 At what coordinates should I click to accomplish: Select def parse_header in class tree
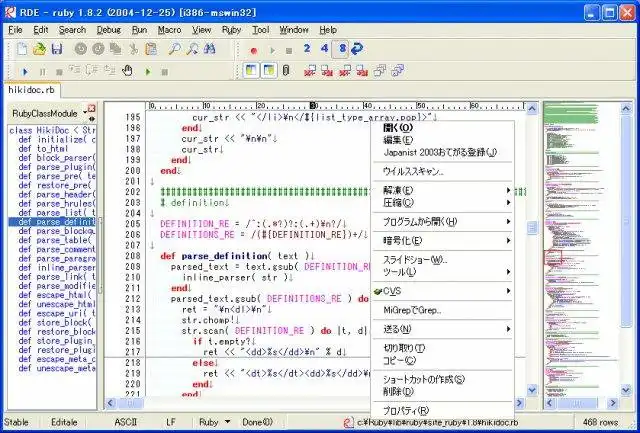(56, 194)
